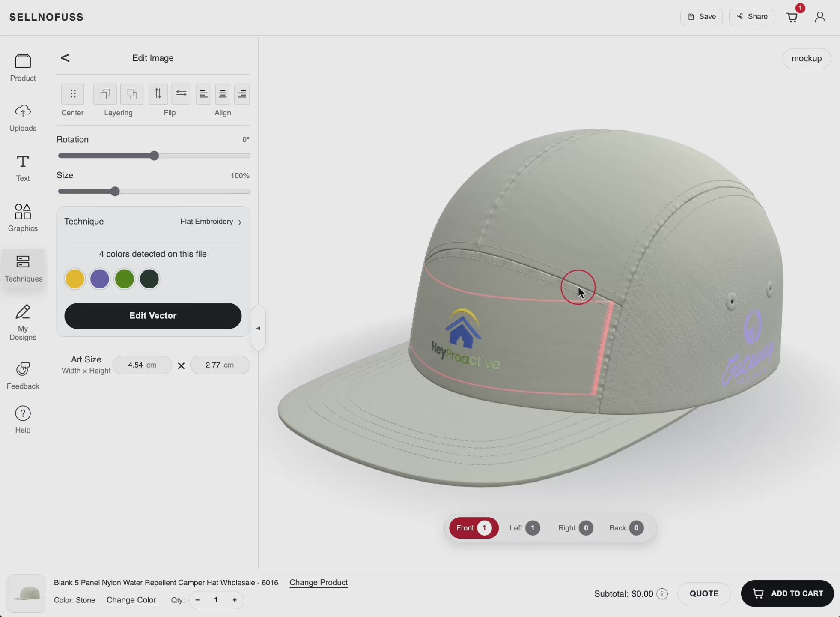Screen dimensions: 840x617
Task: Flip the image vertically
Action: 158,94
